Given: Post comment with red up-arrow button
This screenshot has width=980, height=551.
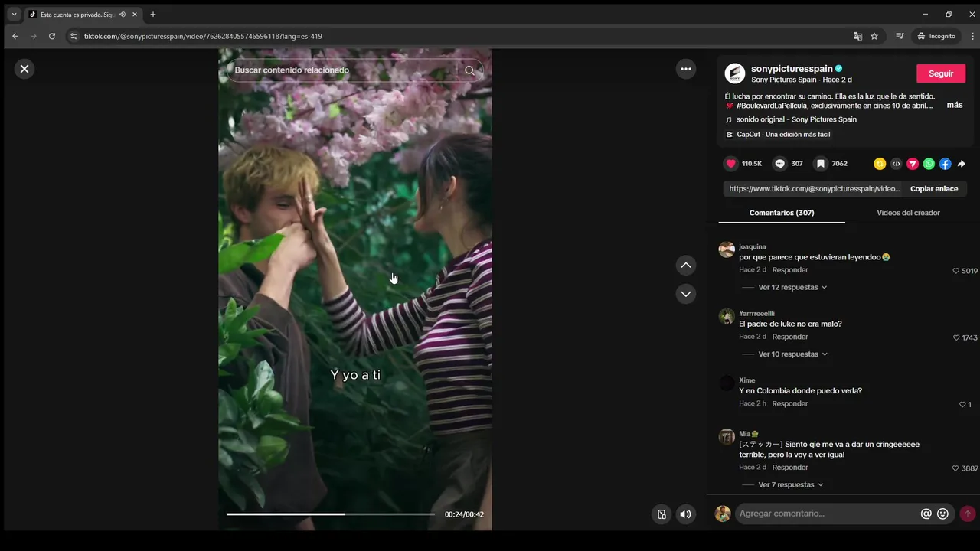Looking at the screenshot, I should 968,514.
